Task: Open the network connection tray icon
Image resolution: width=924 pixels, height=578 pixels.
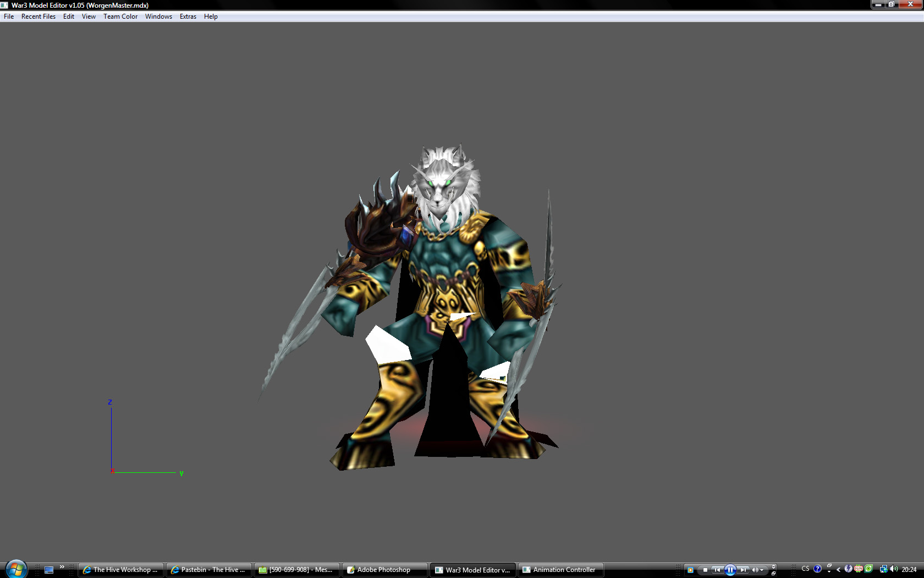Action: click(883, 569)
